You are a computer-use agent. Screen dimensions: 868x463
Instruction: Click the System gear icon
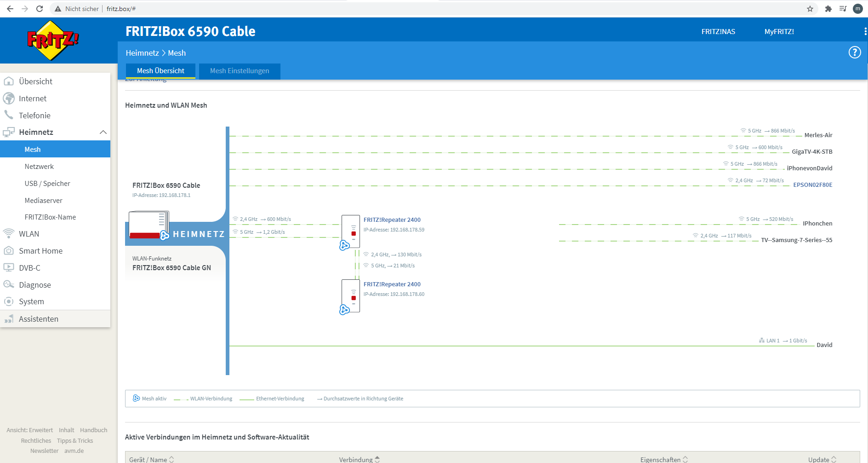(9, 301)
